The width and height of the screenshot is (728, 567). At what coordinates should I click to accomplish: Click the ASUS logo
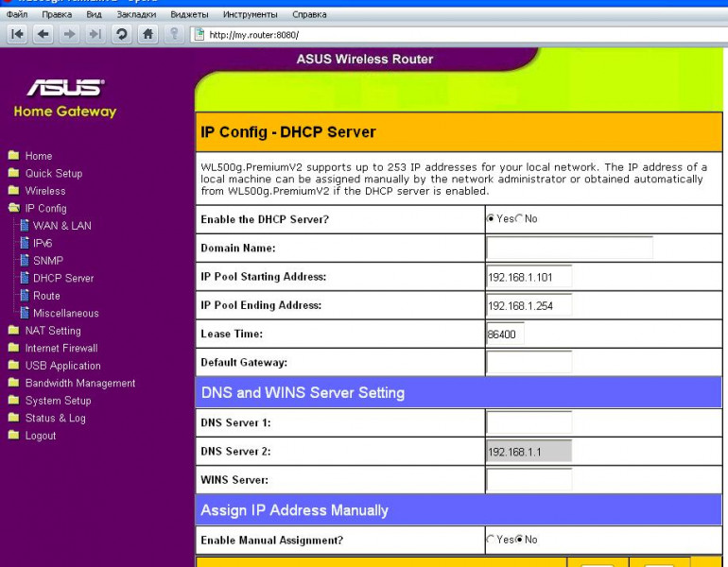(x=65, y=87)
